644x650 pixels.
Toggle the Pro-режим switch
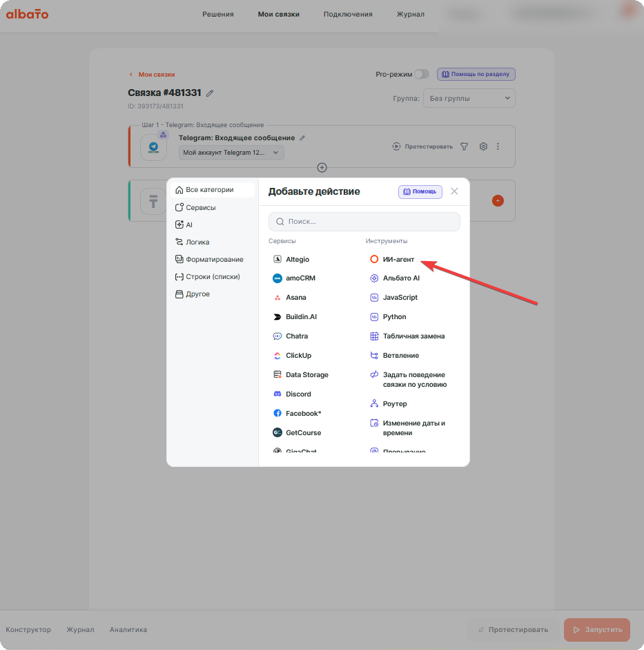pos(422,74)
